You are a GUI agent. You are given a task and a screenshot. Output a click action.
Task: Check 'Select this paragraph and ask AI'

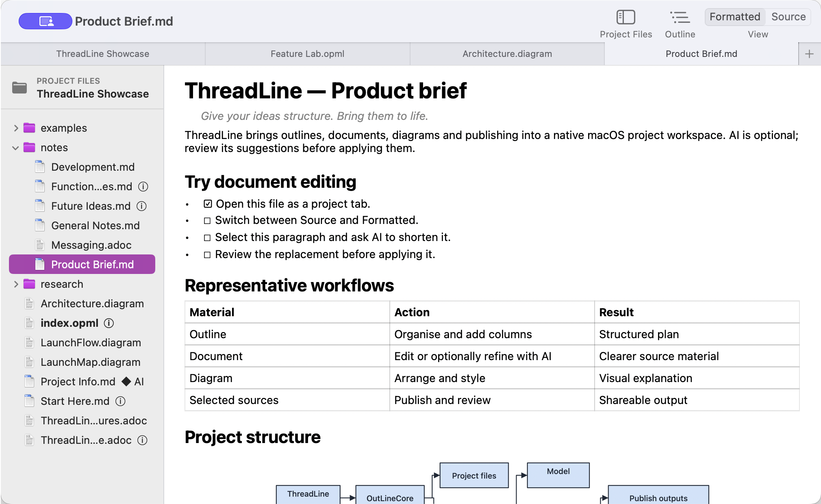tap(207, 238)
